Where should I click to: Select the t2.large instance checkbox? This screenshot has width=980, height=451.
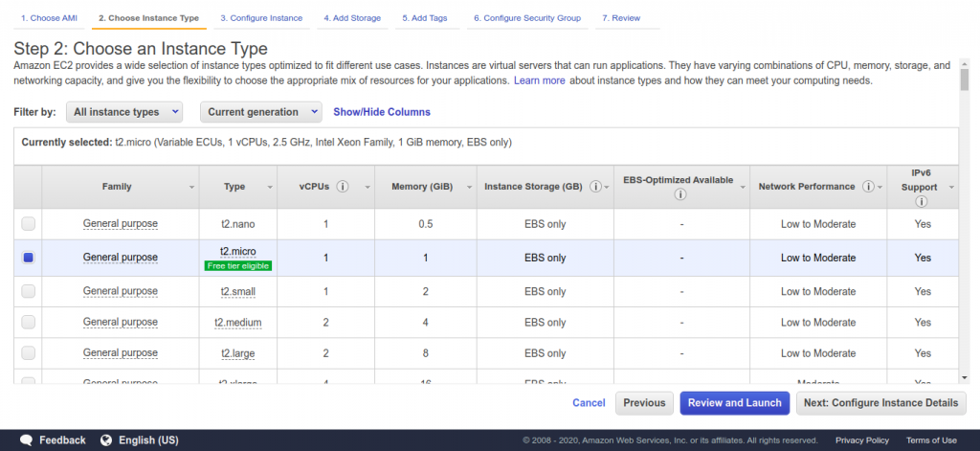[x=28, y=352]
